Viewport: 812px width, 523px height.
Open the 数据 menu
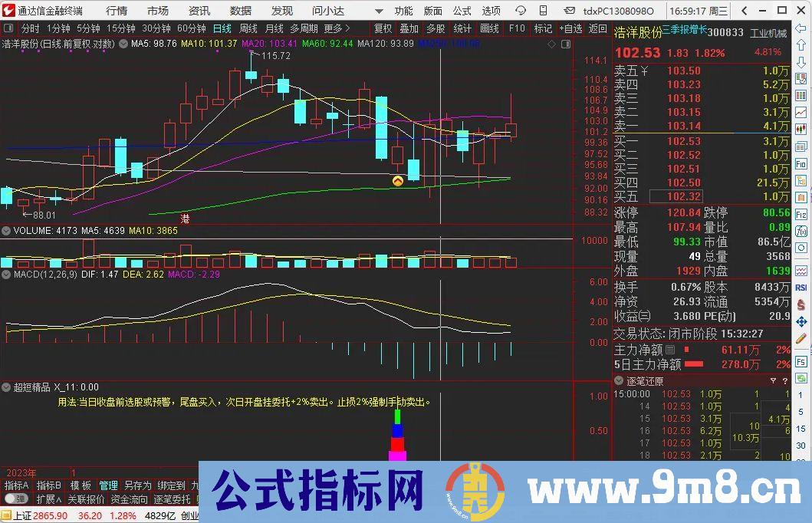[240, 11]
